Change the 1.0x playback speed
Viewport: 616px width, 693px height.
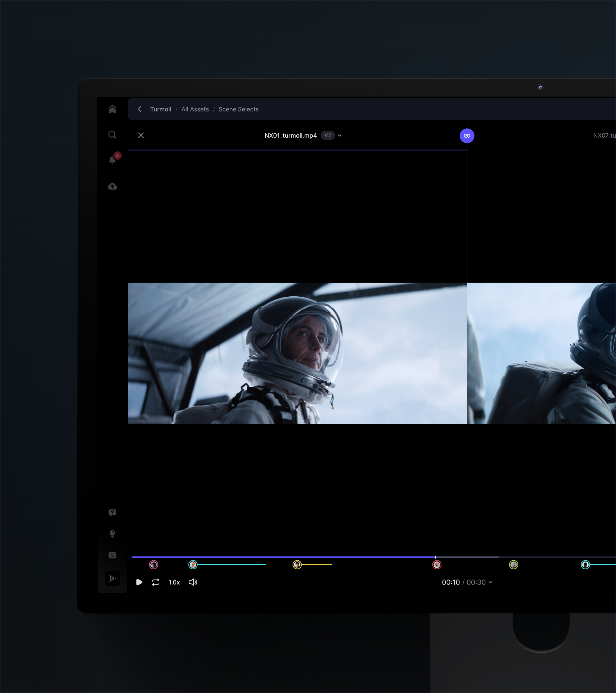tap(174, 582)
